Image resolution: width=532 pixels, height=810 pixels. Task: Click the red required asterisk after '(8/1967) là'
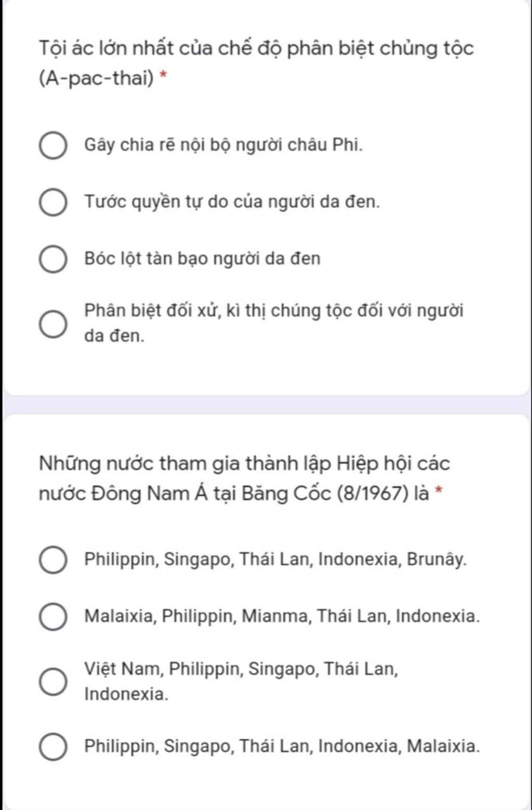[x=440, y=490]
